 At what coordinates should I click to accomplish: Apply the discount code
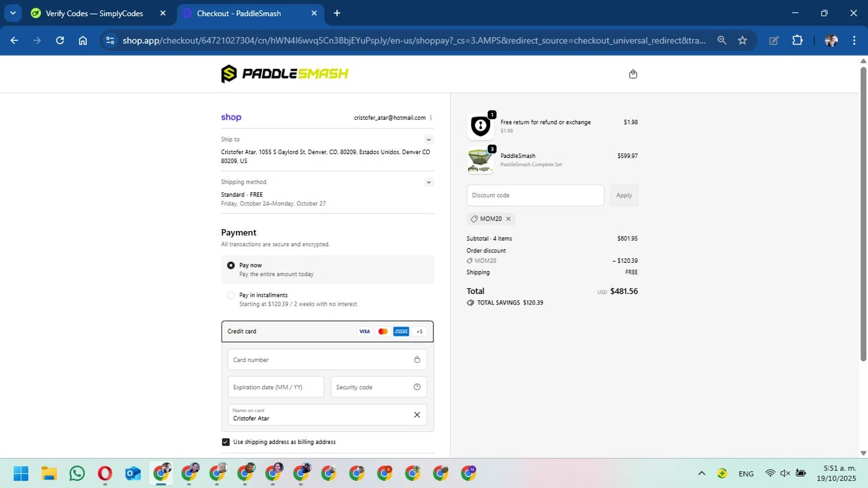click(624, 196)
